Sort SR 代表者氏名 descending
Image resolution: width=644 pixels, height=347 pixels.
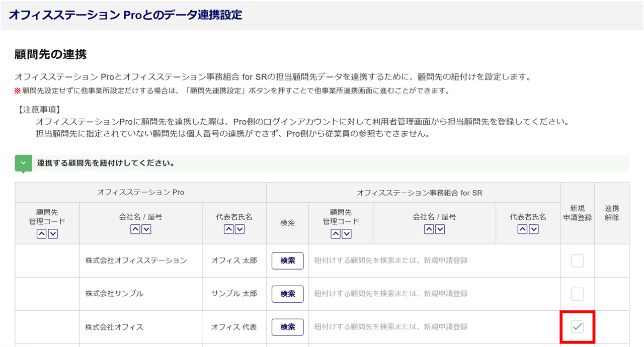pos(534,229)
